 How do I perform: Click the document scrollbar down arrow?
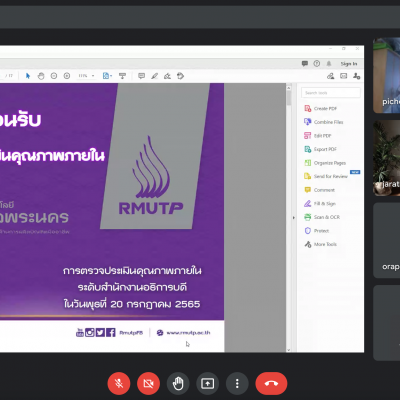click(289, 350)
